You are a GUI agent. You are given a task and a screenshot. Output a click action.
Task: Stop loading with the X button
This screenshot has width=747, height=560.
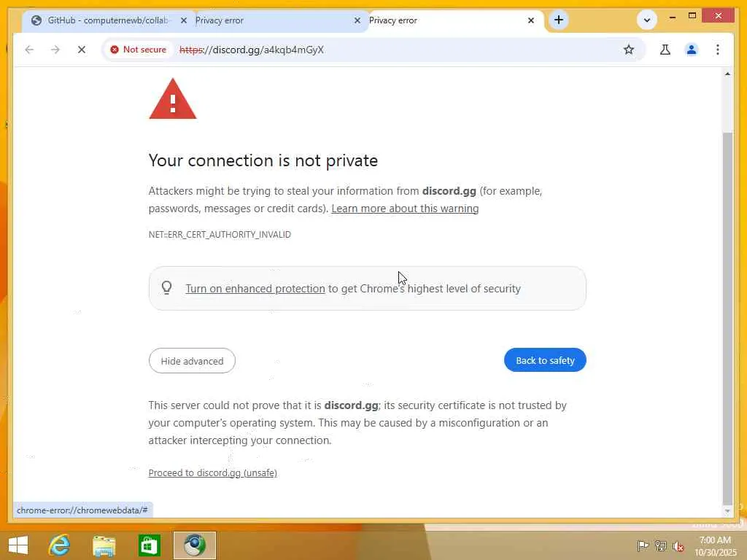(x=82, y=50)
